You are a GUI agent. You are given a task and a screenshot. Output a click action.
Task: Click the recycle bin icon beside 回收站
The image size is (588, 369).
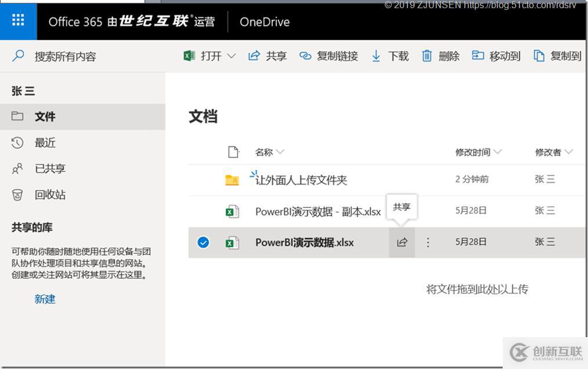[x=17, y=194]
